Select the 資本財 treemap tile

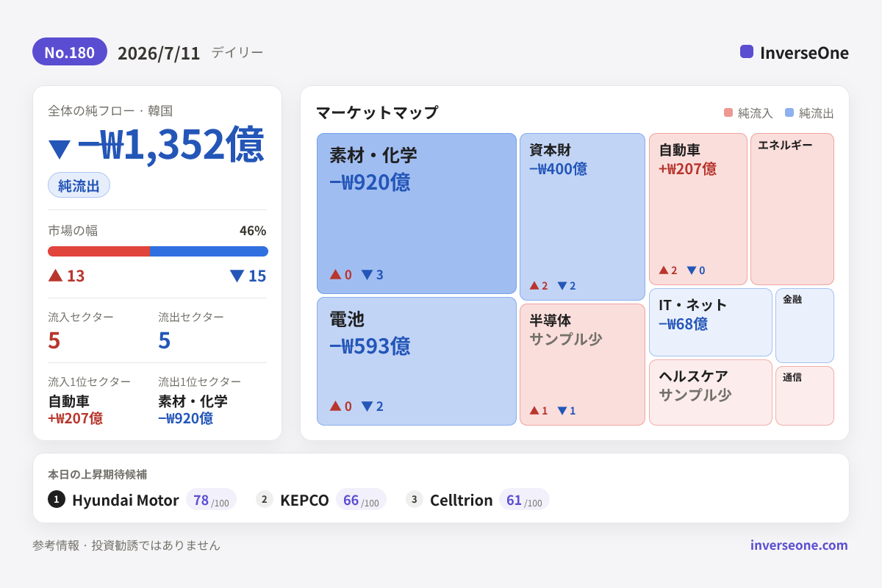582,217
